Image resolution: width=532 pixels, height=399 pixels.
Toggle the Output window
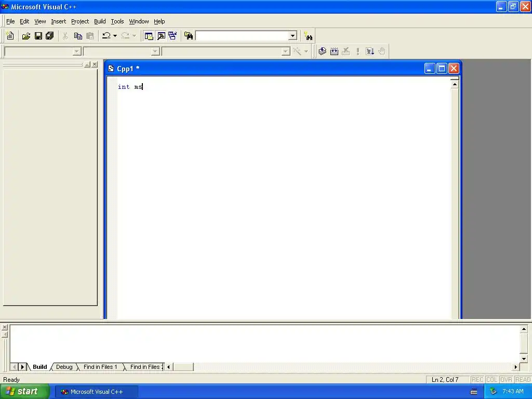pos(161,36)
